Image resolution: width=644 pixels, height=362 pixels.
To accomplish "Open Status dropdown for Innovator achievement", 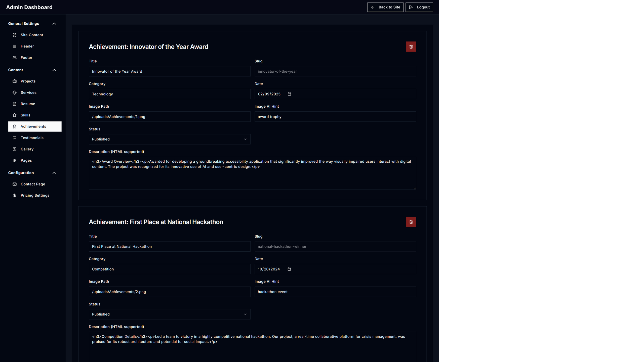I will click(x=169, y=139).
